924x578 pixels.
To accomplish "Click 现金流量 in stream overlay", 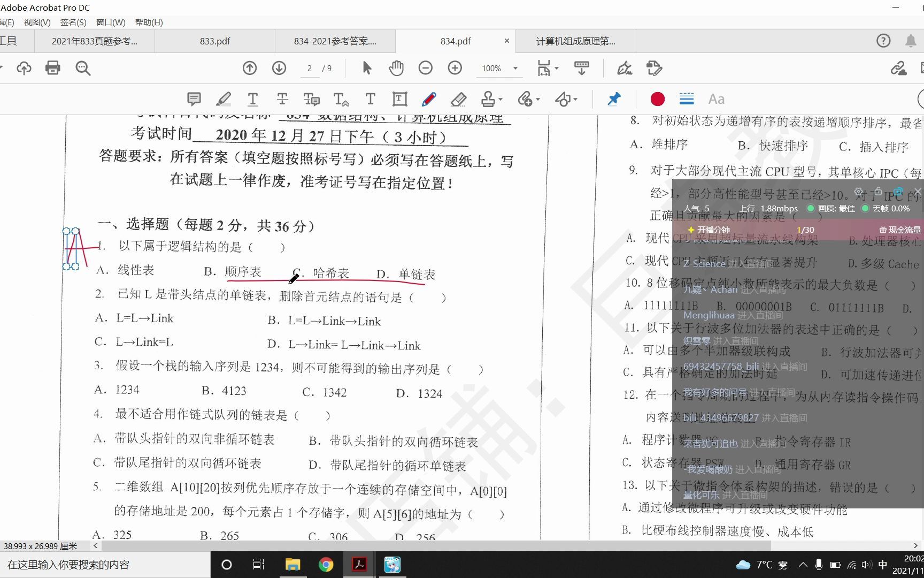I will coord(900,230).
